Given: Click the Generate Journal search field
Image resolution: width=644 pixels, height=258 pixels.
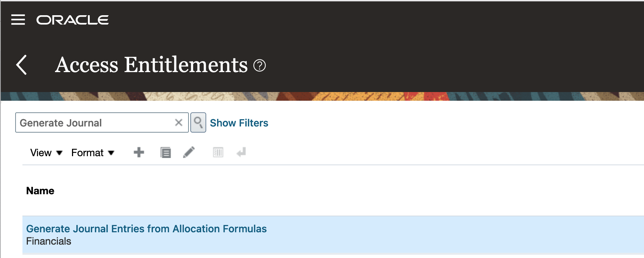Looking at the screenshot, I should [x=94, y=123].
